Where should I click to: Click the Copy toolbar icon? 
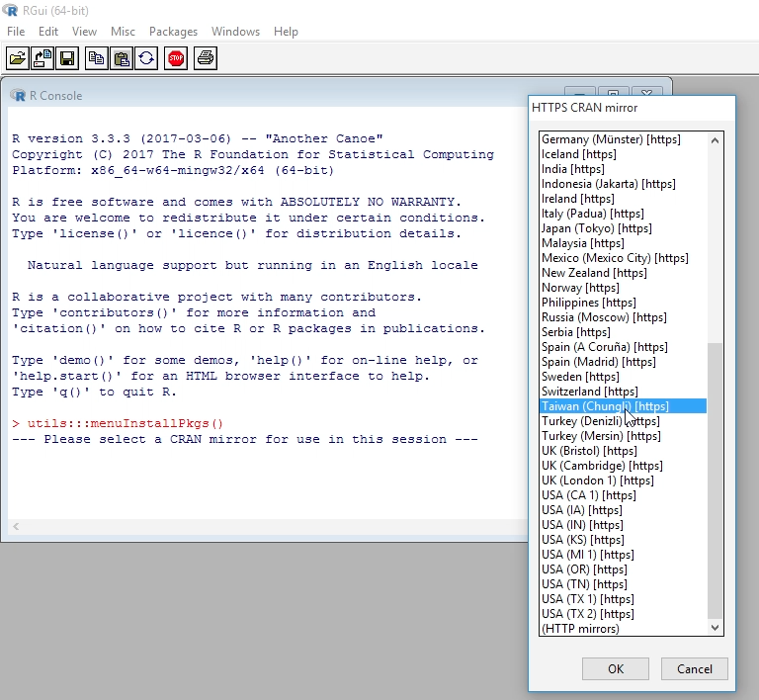pos(96,58)
